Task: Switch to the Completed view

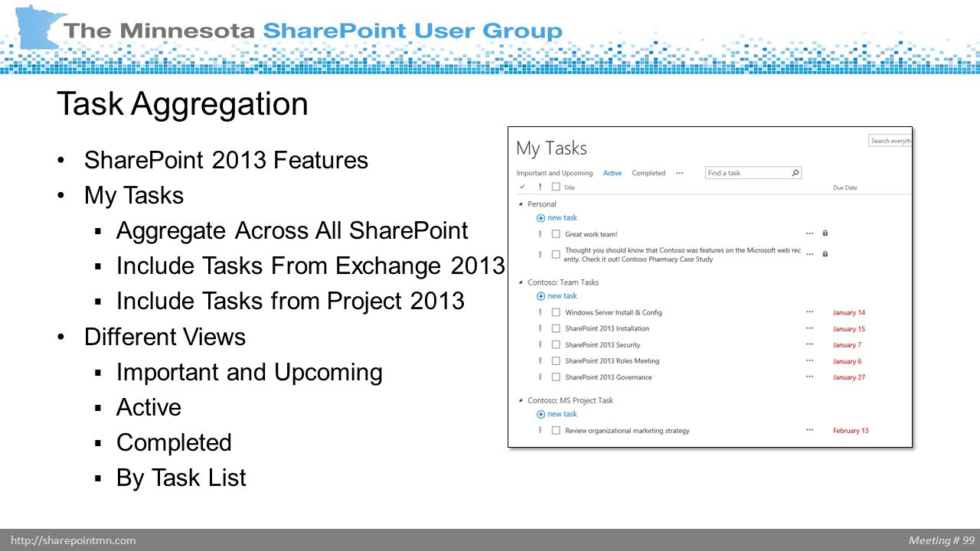Action: [648, 173]
